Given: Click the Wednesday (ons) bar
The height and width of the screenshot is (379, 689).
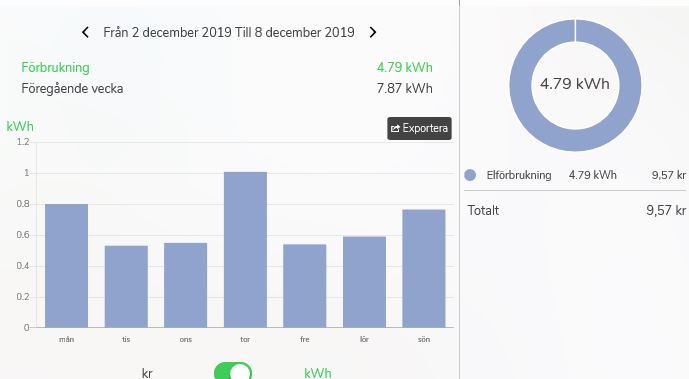Looking at the screenshot, I should 185,285.
